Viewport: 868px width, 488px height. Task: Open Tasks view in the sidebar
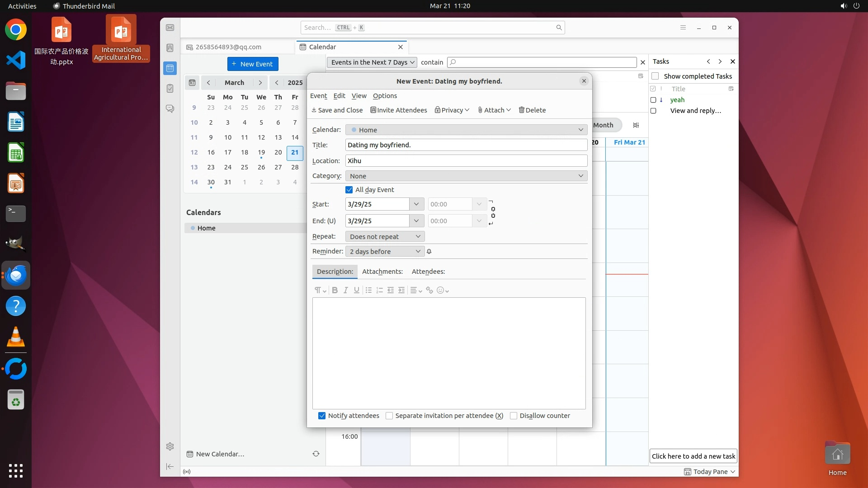point(170,89)
